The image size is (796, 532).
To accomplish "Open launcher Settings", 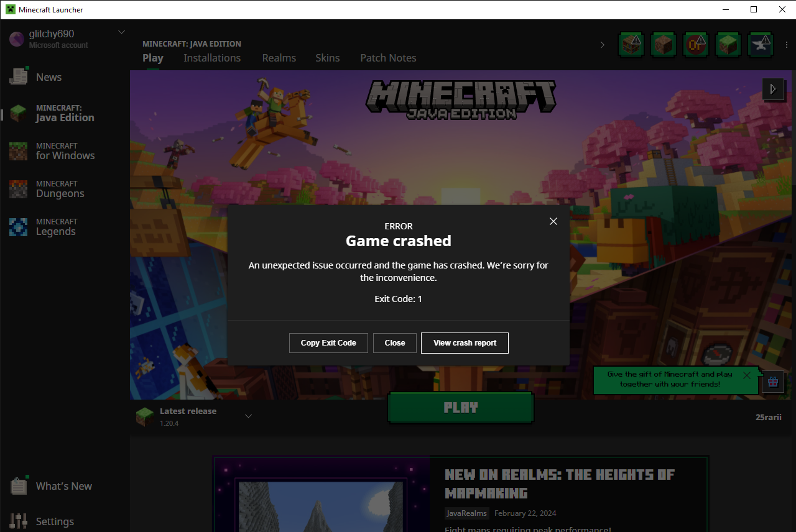I will tap(42, 521).
